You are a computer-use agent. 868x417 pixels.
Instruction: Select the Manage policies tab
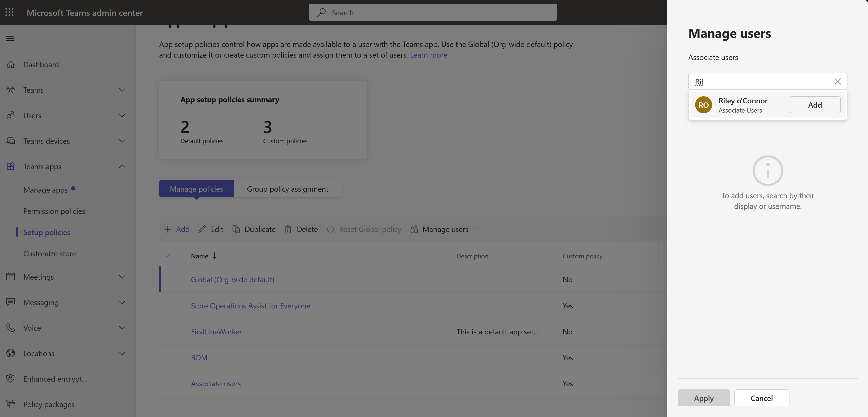(196, 188)
